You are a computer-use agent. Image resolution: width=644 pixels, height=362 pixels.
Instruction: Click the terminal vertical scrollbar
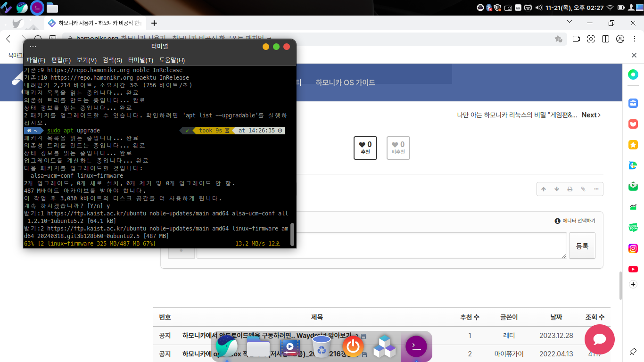(292, 234)
